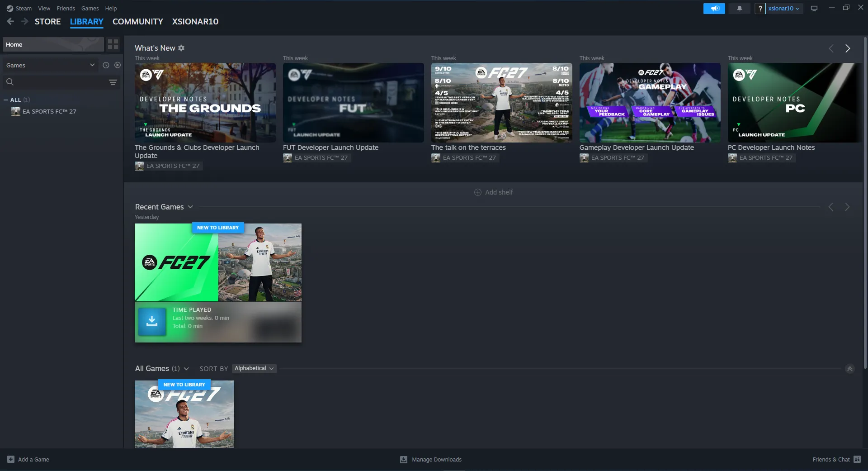
Task: Show next What's New items arrow
Action: click(x=848, y=48)
